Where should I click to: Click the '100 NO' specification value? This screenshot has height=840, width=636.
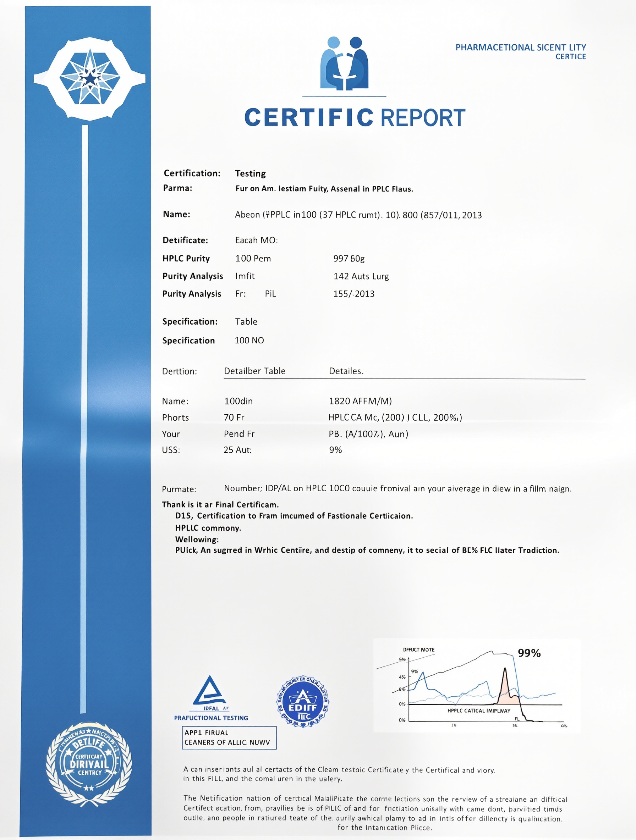point(249,341)
